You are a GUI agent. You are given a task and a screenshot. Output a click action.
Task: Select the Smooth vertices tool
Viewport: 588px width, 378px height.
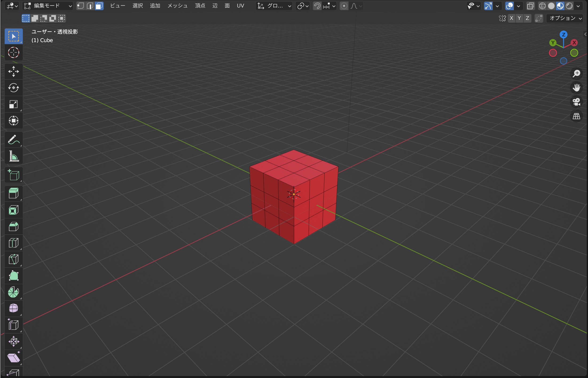13,309
